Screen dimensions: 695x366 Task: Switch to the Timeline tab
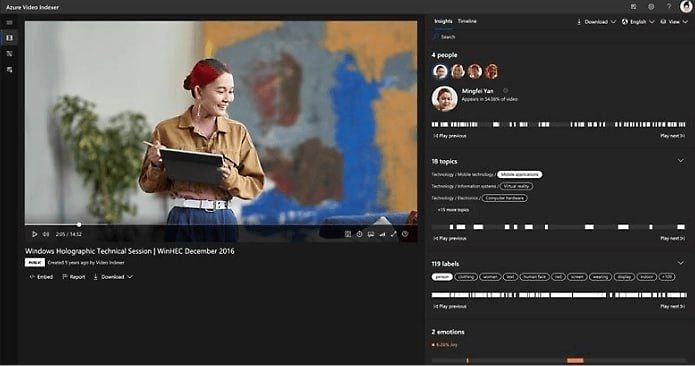[x=467, y=21]
